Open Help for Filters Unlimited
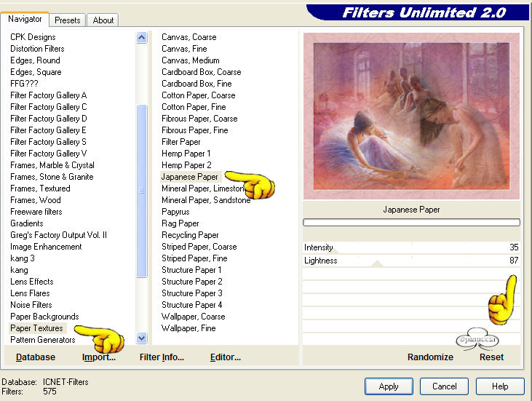 click(x=500, y=386)
